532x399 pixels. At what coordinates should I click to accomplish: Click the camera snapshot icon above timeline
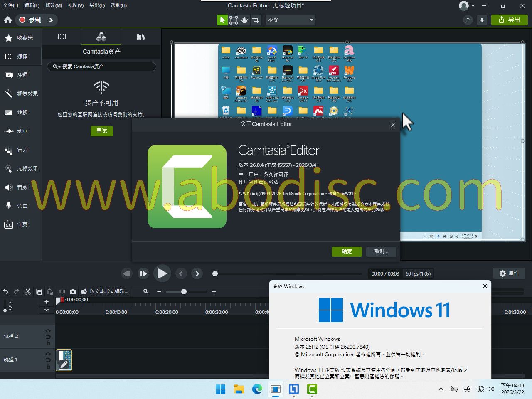click(x=73, y=291)
